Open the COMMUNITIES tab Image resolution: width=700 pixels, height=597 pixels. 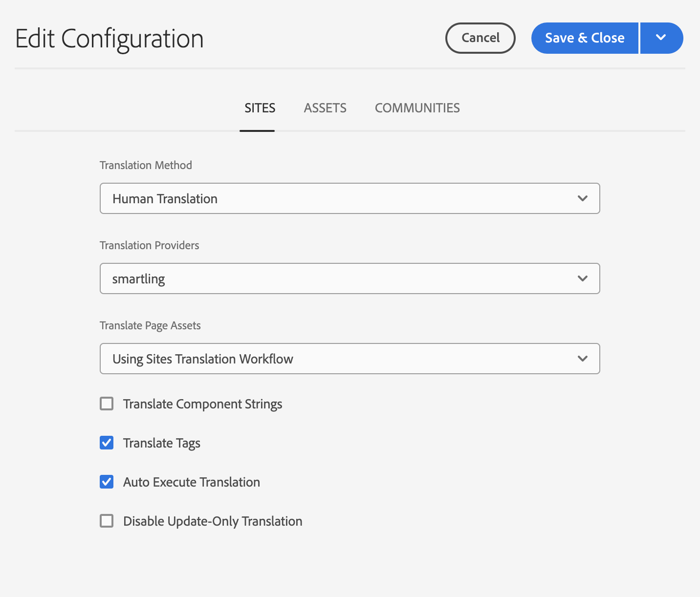coord(417,108)
